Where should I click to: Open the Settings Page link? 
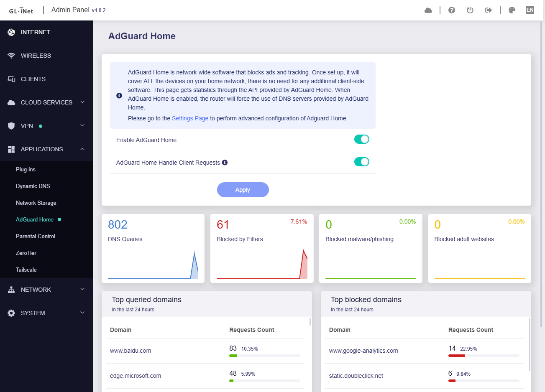[x=190, y=118]
